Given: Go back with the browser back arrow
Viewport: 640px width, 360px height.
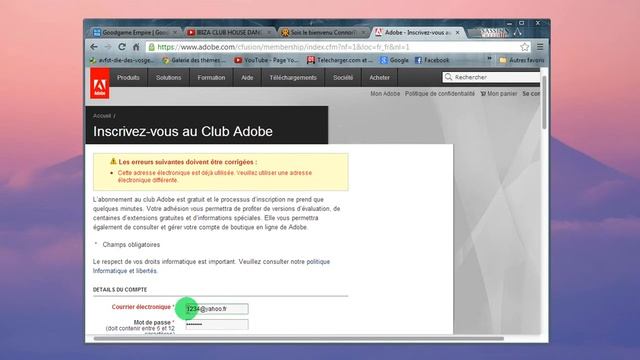Looking at the screenshot, I should coord(94,47).
